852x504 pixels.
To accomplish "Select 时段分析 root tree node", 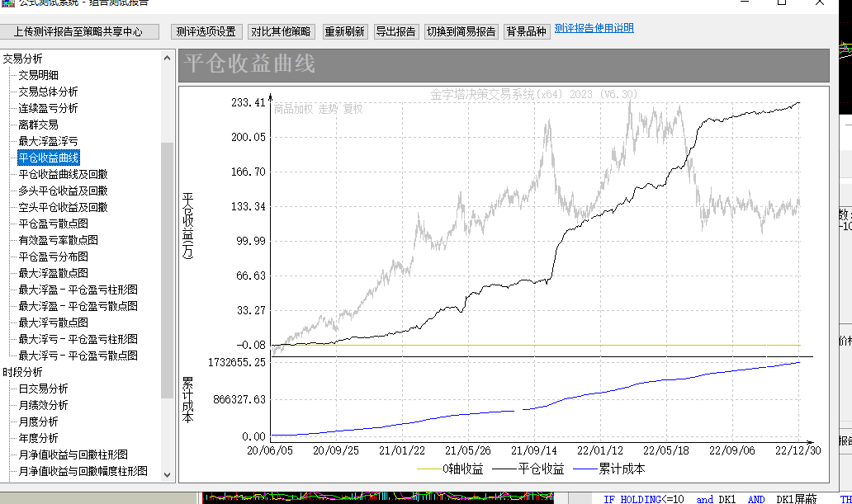I will (22, 372).
